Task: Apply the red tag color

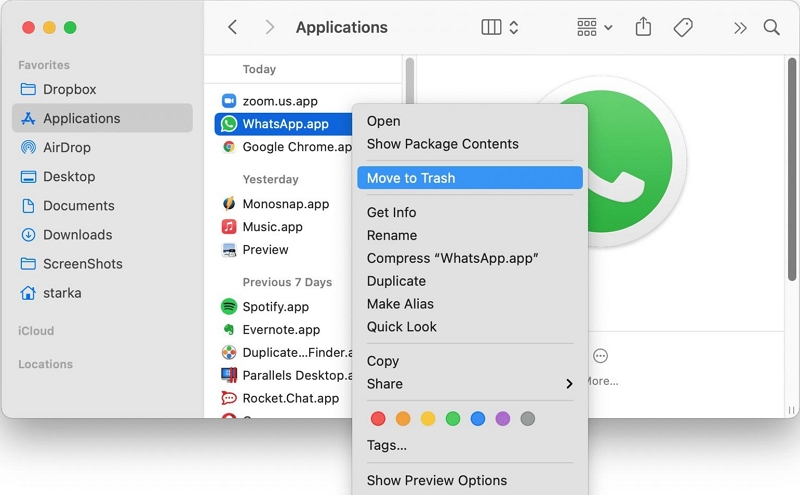Action: coord(378,419)
